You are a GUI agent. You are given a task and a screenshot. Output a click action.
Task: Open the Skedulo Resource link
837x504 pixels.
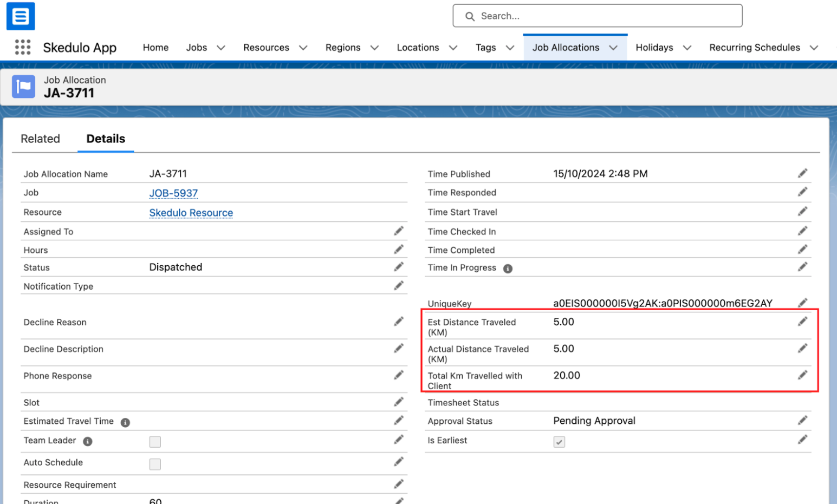(x=191, y=213)
